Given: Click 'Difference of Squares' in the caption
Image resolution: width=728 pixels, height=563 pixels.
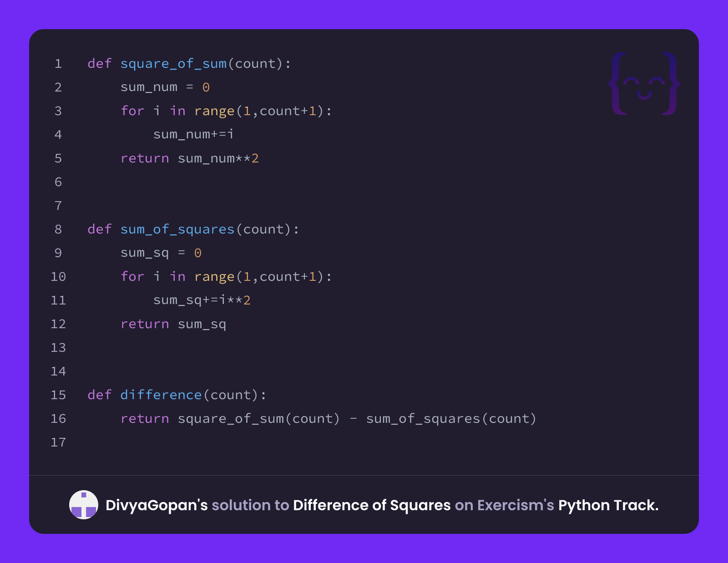Looking at the screenshot, I should point(372,505).
